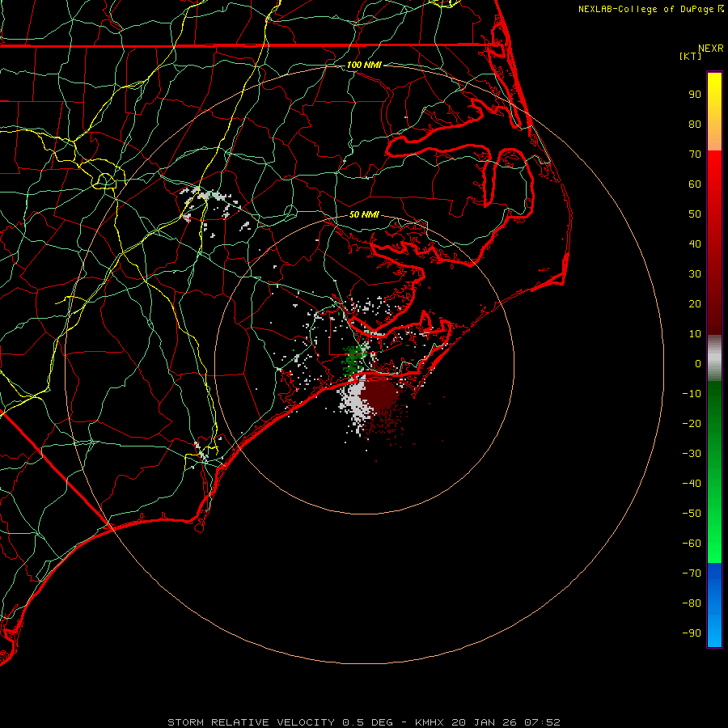Select the -40 knot scale label
728x728 pixels.
click(x=692, y=484)
